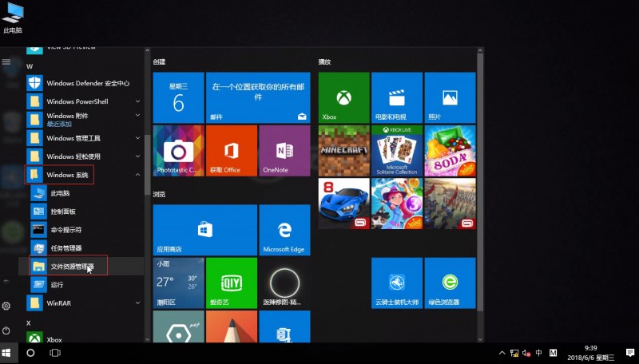Open the photo-retouch tile with white circle
639x364 pixels.
coord(284,283)
